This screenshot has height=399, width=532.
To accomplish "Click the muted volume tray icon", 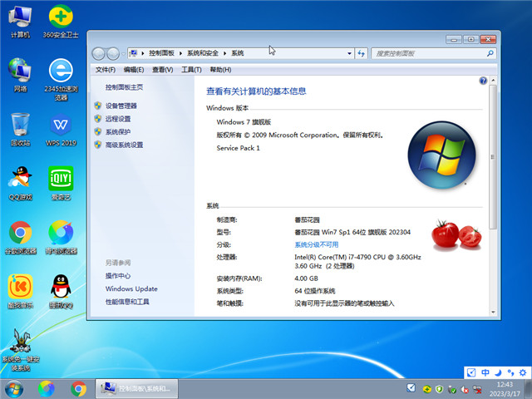I will pos(465,390).
